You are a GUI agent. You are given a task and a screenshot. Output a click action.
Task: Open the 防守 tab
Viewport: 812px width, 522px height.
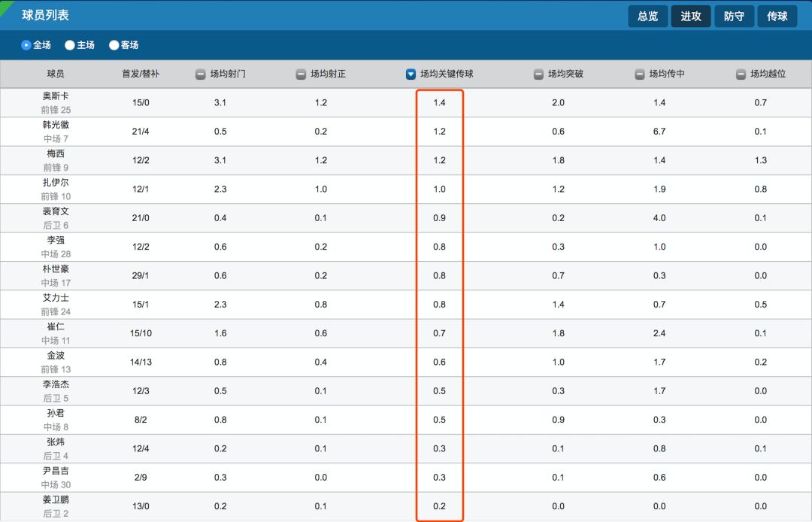tap(734, 16)
